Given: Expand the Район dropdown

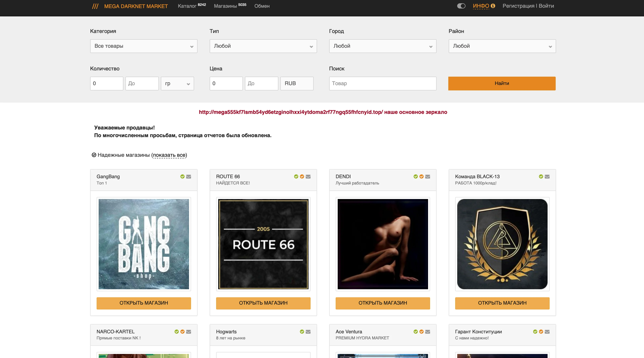Looking at the screenshot, I should click(502, 46).
